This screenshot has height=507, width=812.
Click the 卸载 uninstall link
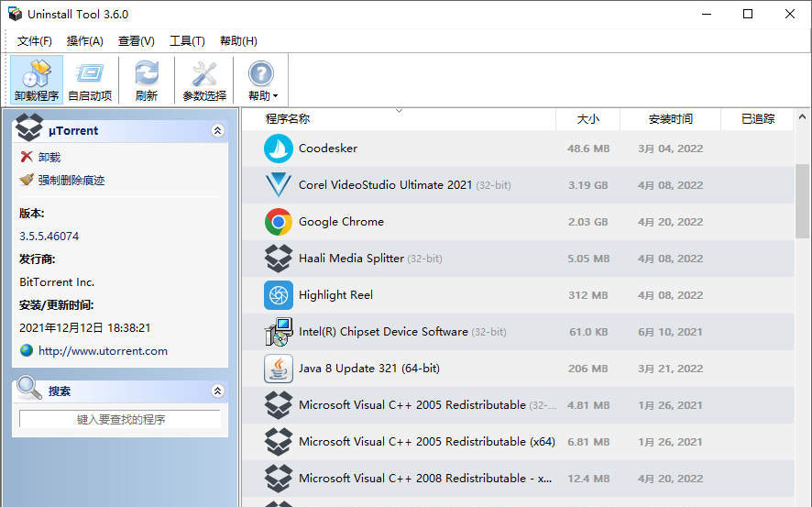point(49,158)
